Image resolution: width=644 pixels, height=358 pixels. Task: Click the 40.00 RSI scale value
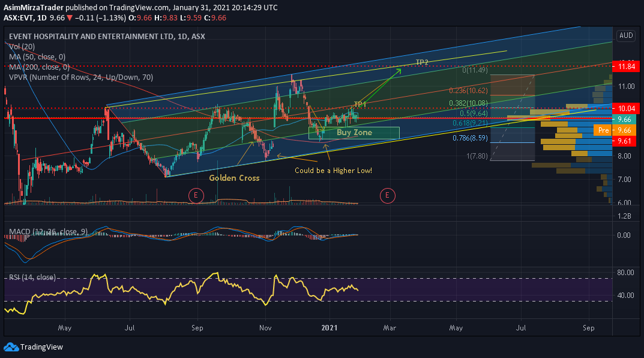[x=625, y=295]
